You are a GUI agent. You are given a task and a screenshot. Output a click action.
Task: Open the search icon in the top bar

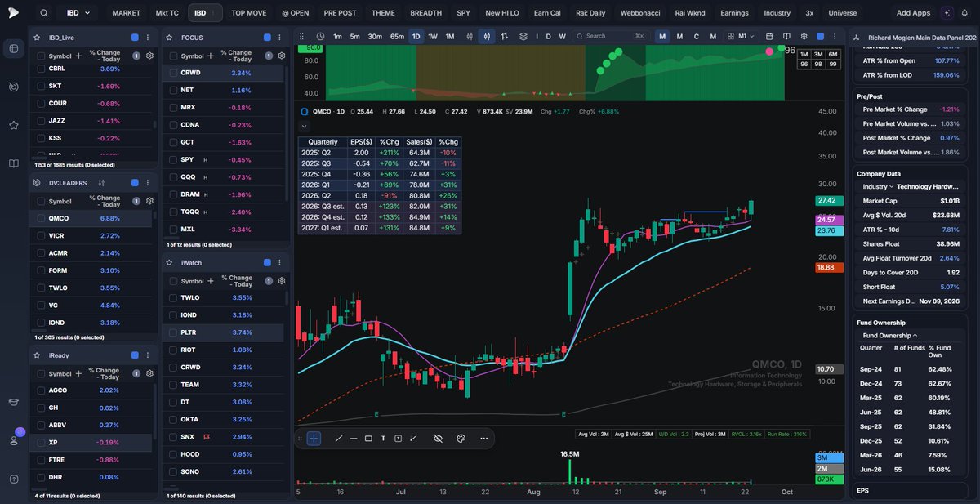(x=44, y=13)
